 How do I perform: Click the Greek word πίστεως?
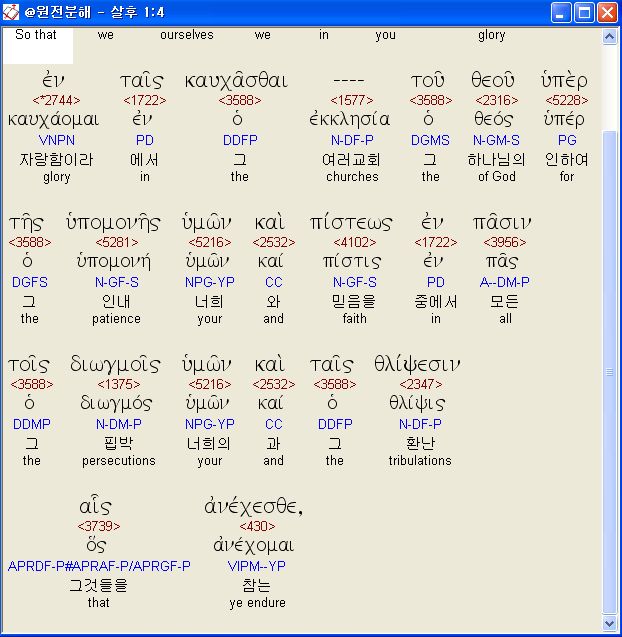[x=351, y=223]
